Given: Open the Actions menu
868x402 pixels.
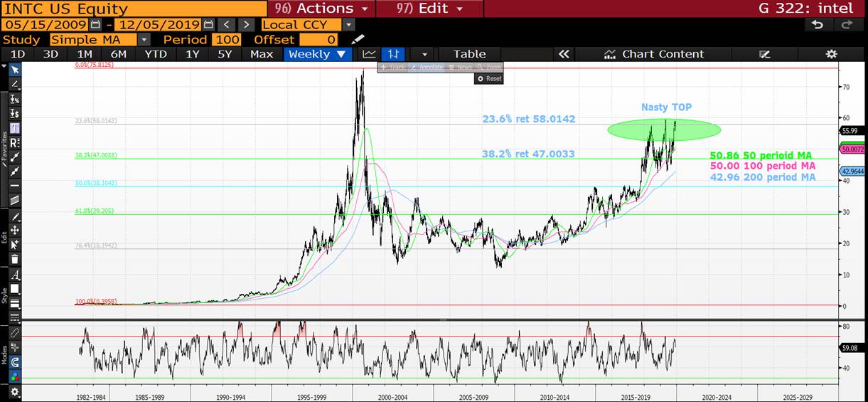Looking at the screenshot, I should pyautogui.click(x=321, y=9).
